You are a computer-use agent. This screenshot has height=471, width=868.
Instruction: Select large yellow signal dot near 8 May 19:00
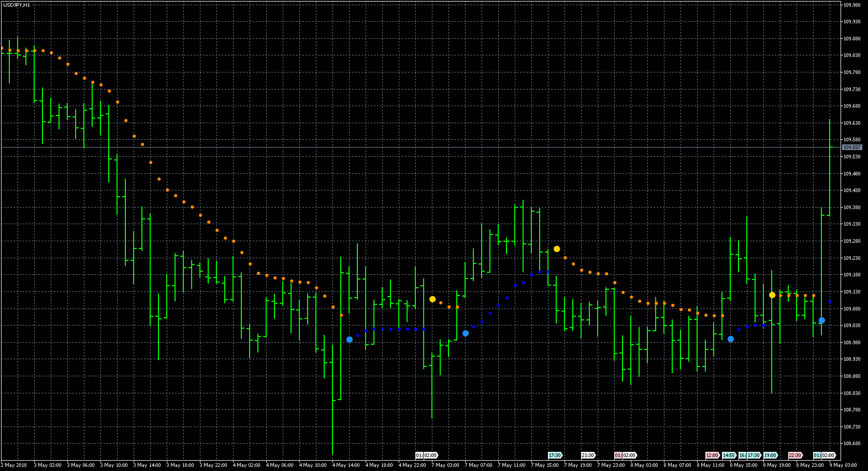point(772,295)
